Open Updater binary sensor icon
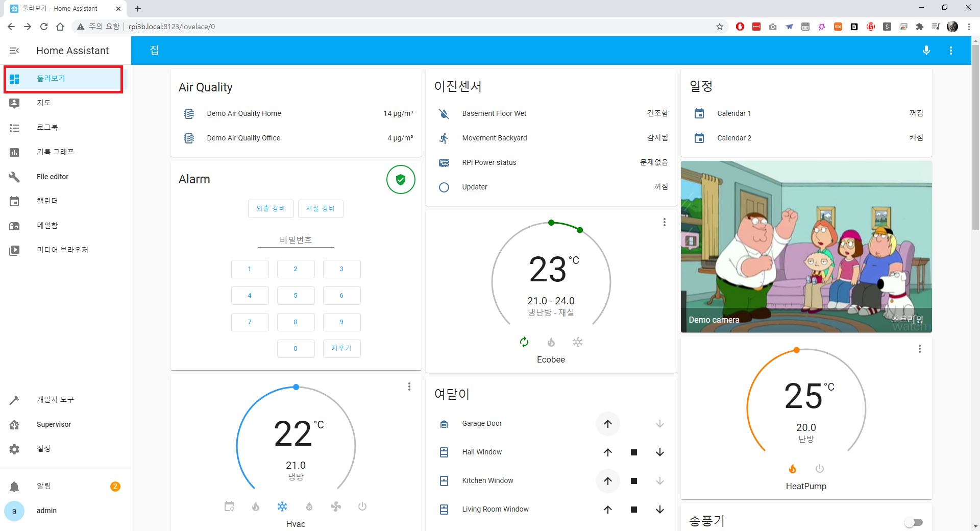980x531 pixels. click(x=444, y=187)
